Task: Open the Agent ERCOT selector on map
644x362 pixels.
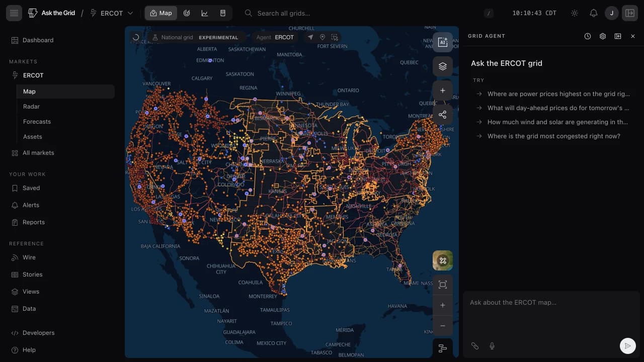Action: pos(275,37)
